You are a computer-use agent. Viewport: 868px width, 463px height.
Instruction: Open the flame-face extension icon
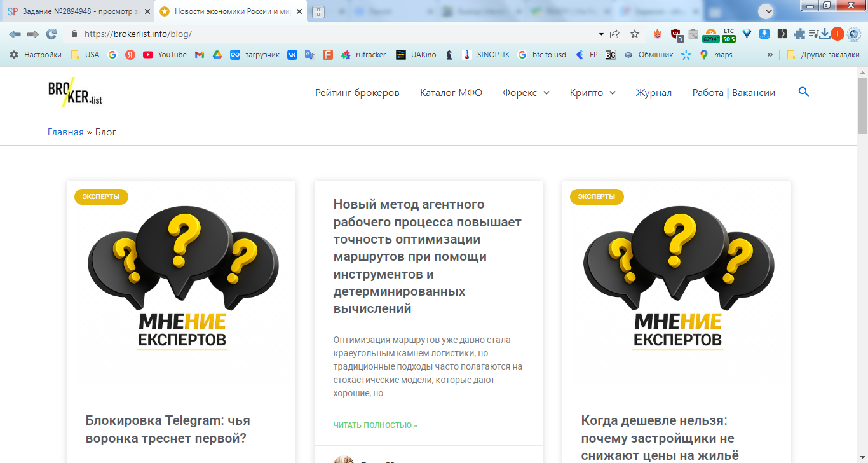click(x=658, y=34)
